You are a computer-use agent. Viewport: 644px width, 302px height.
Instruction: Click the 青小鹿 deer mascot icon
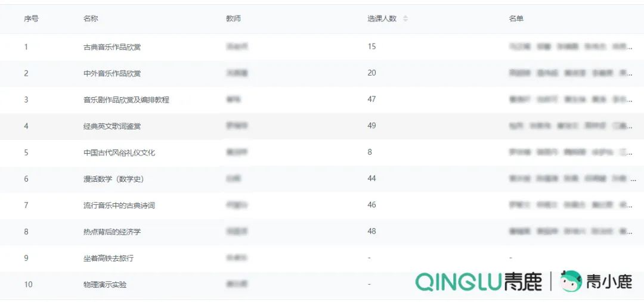coord(571,281)
